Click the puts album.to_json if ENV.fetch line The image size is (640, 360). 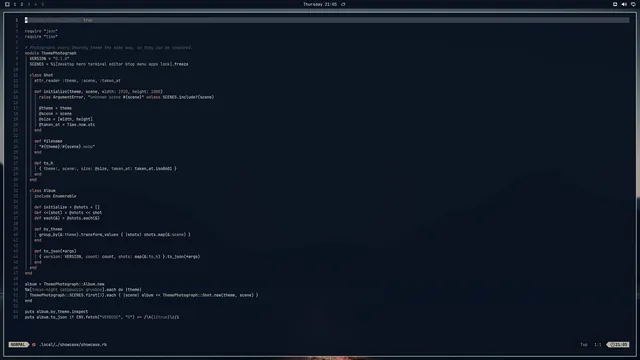[x=102, y=317]
